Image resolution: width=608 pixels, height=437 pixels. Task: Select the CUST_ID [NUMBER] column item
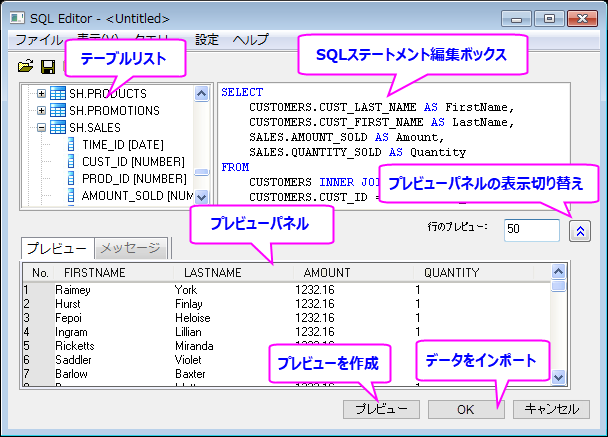pyautogui.click(x=133, y=162)
